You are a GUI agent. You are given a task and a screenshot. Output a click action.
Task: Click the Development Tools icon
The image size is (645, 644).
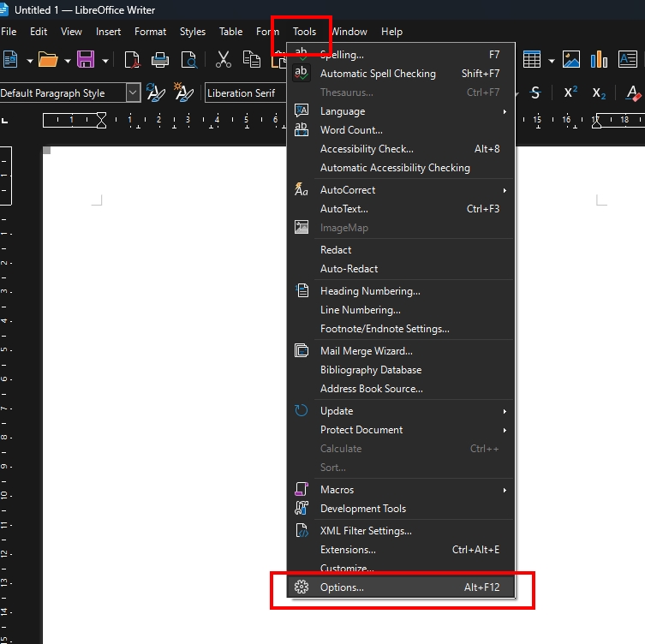(x=302, y=509)
